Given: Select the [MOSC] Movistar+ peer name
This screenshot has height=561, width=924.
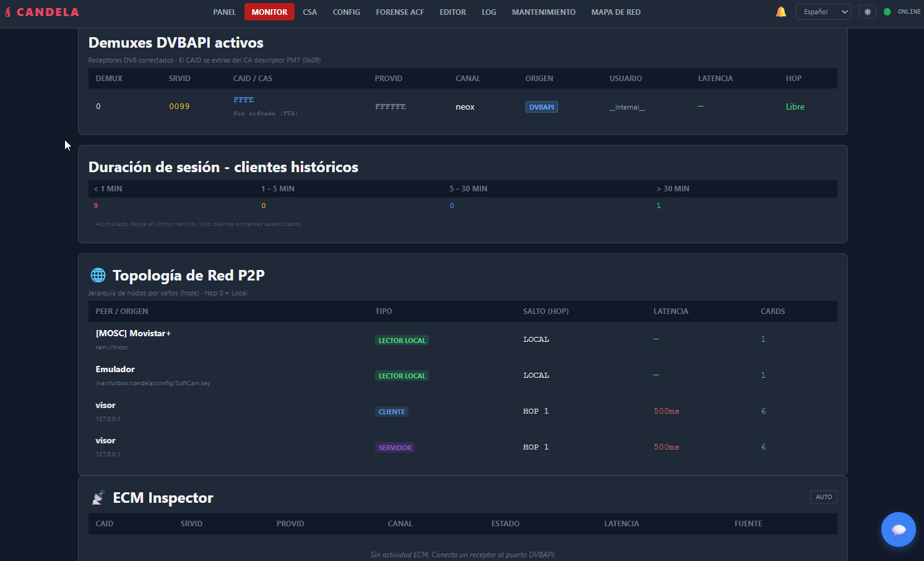Looking at the screenshot, I should (x=133, y=333).
